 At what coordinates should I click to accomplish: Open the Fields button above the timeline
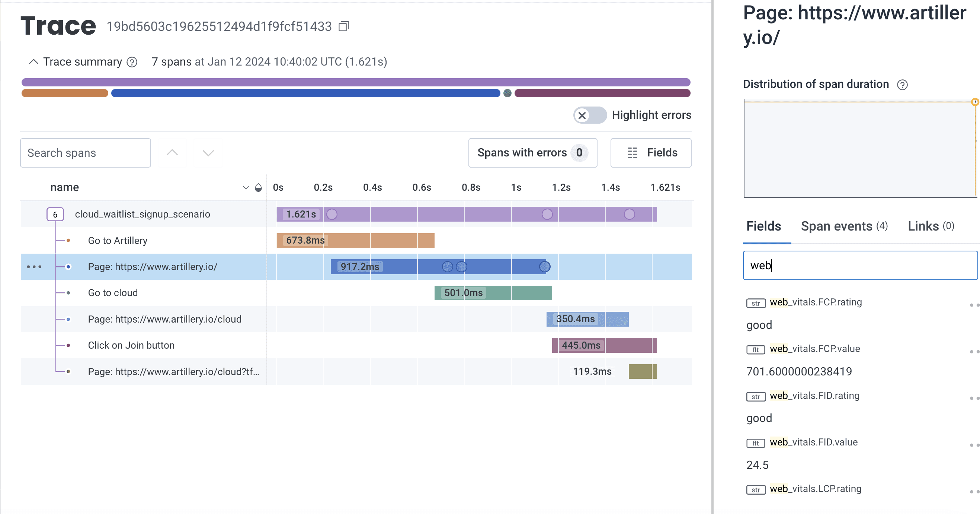pyautogui.click(x=651, y=153)
